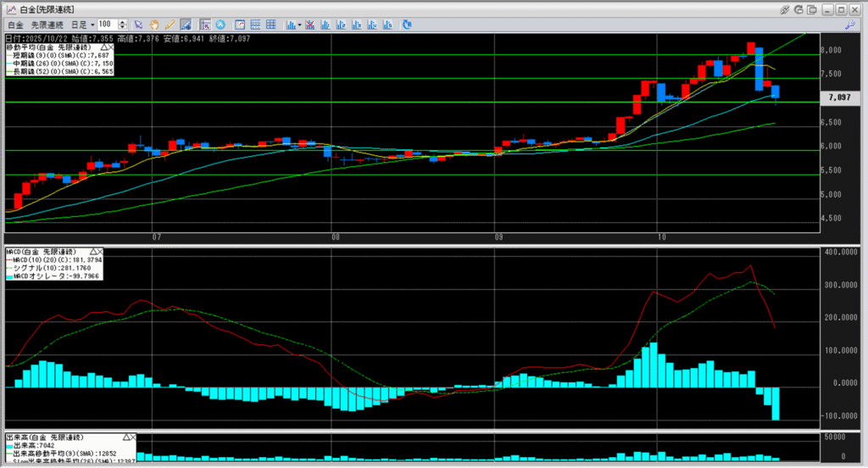Click the reload icon in title bar

800,8
